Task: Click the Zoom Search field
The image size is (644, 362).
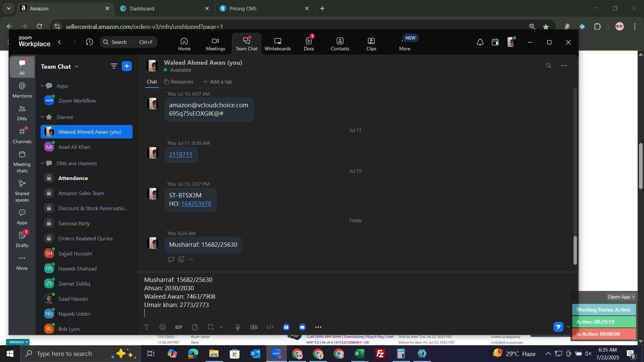Action: (x=128, y=42)
